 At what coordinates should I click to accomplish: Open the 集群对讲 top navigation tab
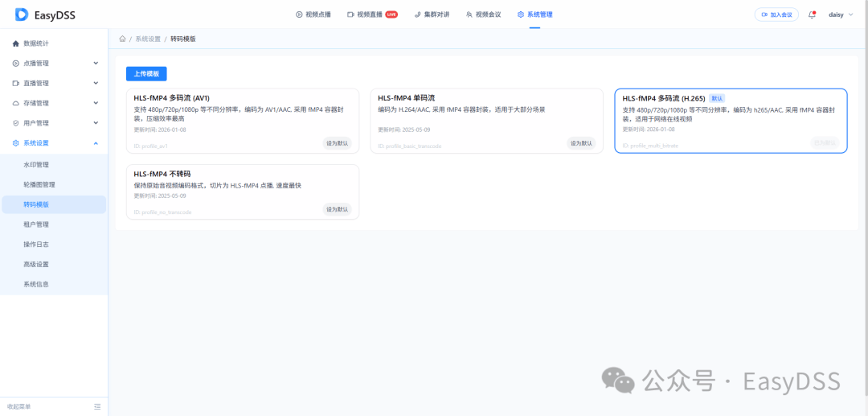(x=432, y=14)
